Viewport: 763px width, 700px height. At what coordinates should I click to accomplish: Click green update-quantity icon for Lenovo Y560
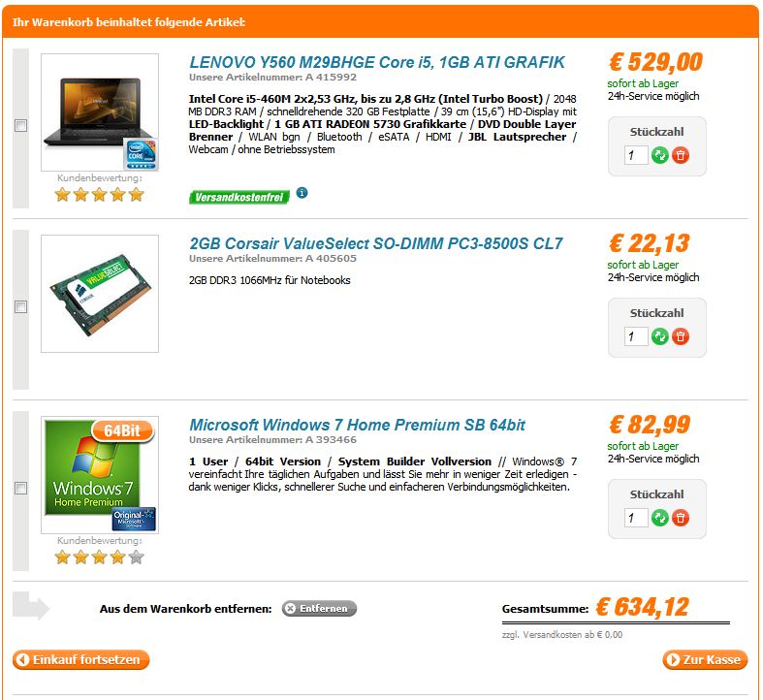(x=660, y=156)
